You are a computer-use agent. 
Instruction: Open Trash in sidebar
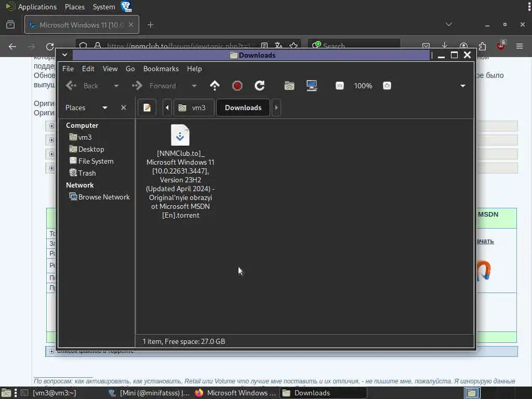coord(83,173)
